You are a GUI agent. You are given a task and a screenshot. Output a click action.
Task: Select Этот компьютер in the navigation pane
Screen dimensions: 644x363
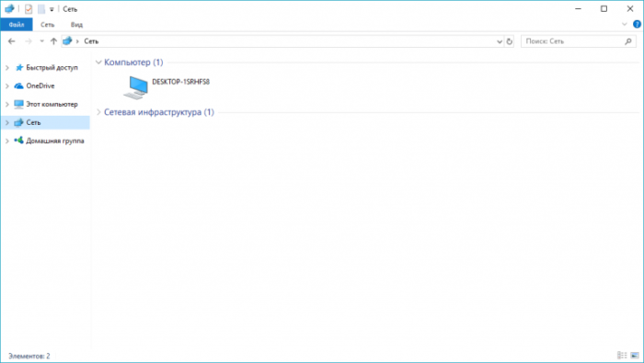pos(52,104)
